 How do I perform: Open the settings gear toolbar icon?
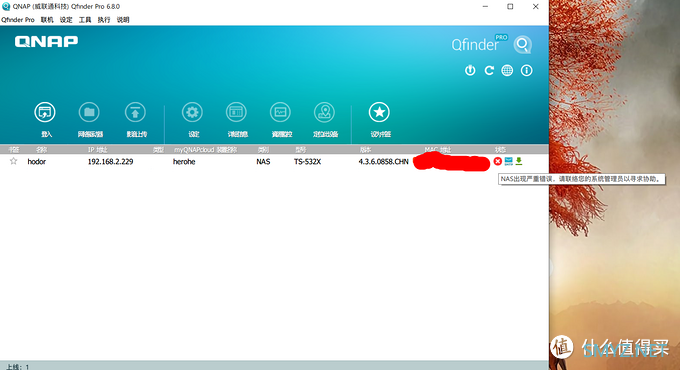point(192,112)
